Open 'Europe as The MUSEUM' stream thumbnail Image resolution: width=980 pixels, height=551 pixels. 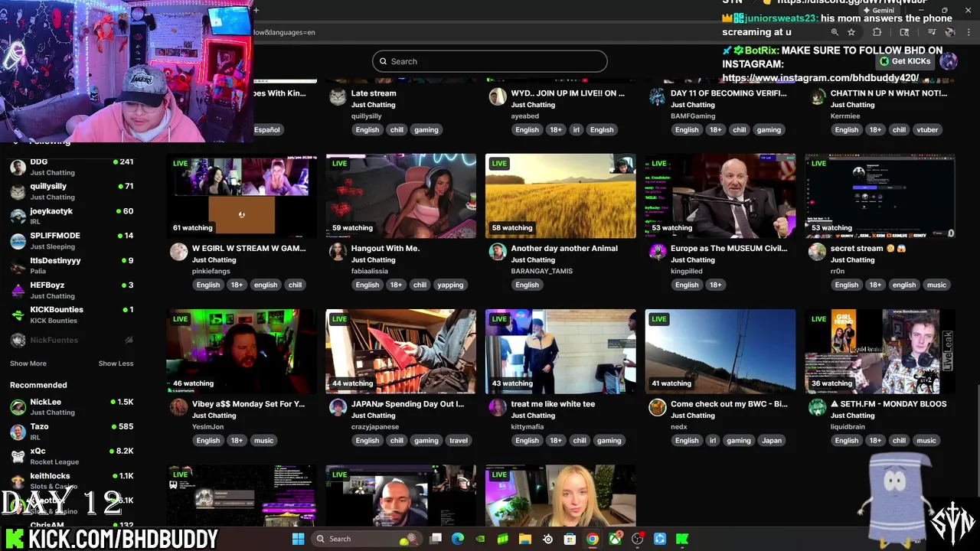tap(720, 196)
